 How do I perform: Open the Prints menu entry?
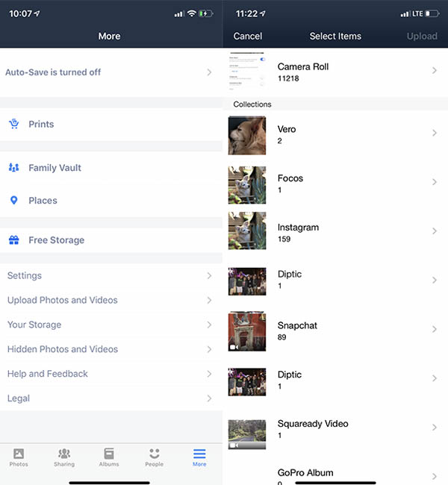tap(111, 124)
